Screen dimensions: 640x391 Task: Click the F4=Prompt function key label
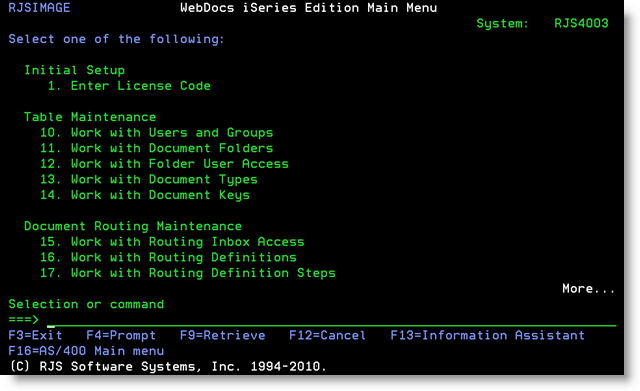(121, 335)
